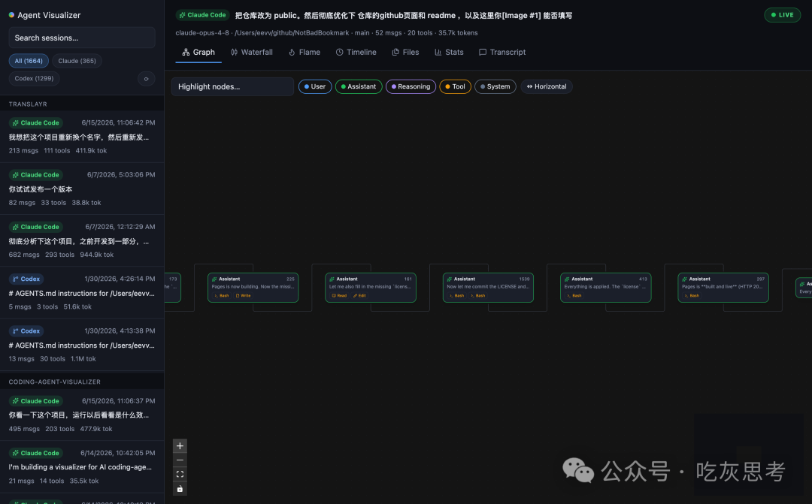Toggle the canvas interactivity lock icon
This screenshot has width=812, height=504.
click(x=180, y=488)
